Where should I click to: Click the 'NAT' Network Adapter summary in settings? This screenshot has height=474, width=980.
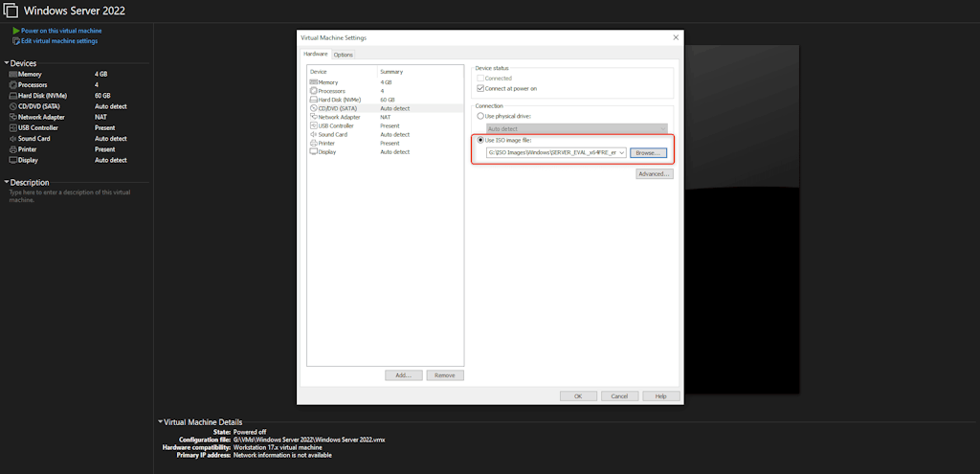point(385,117)
